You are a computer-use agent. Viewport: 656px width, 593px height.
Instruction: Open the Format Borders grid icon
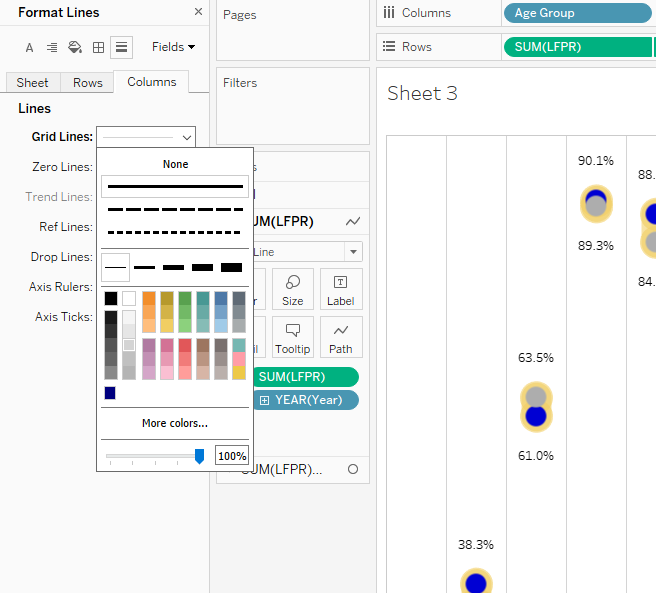coord(98,47)
